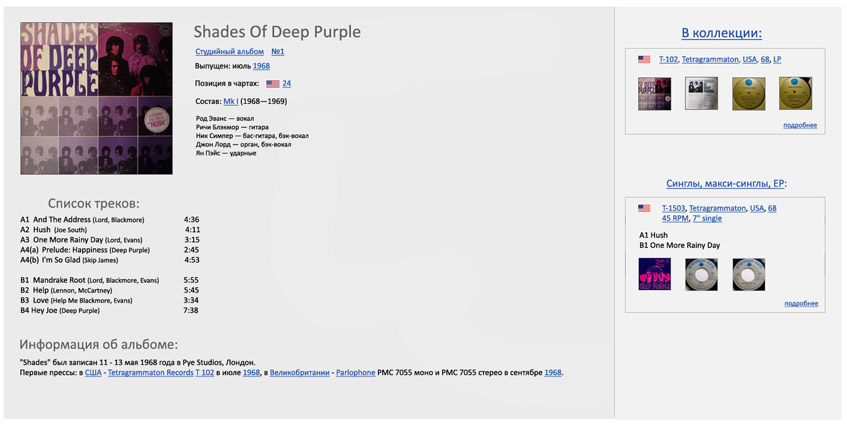Screen dimensions: 847x425
Task: Open Tetragrammaton link in single entry
Action: point(717,208)
